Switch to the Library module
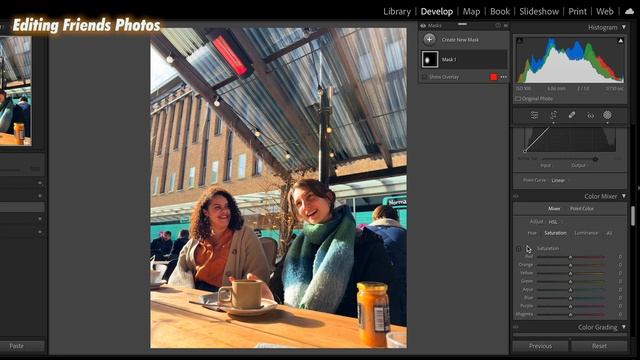Screen dimensions: 640x360 point(397,11)
